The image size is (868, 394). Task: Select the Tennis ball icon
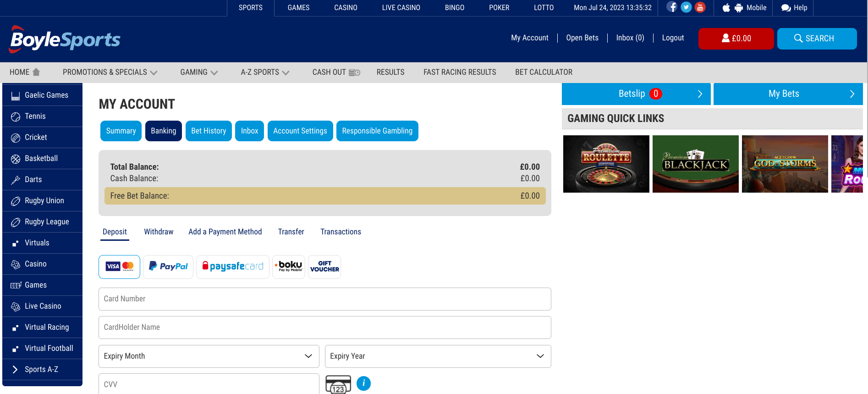tap(16, 117)
